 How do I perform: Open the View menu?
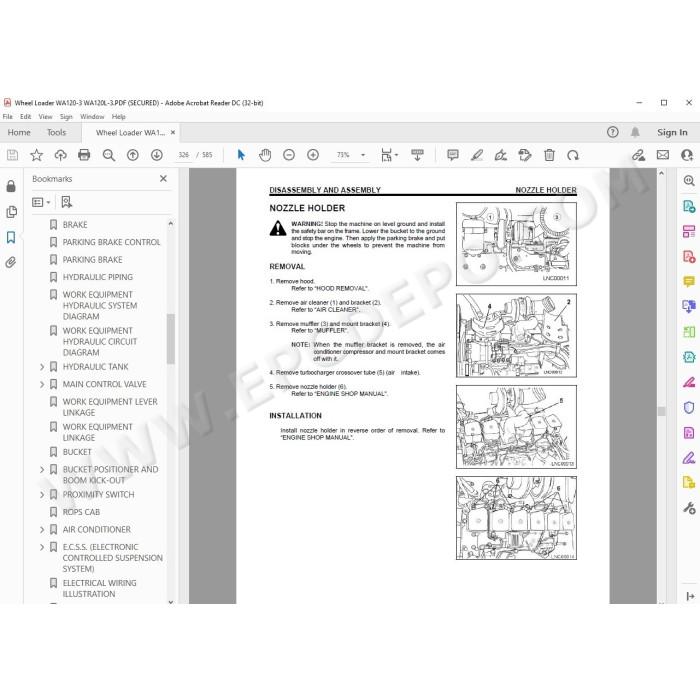tap(45, 117)
